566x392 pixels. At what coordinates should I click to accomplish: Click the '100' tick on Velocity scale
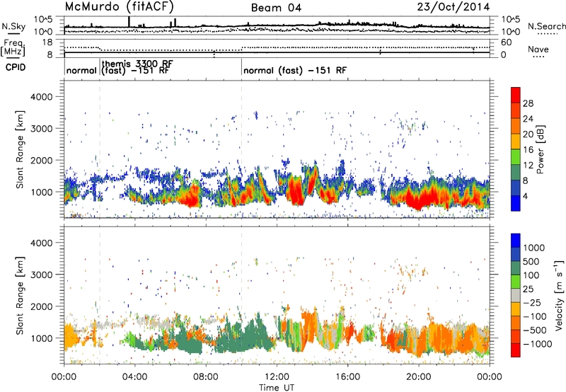(531, 275)
